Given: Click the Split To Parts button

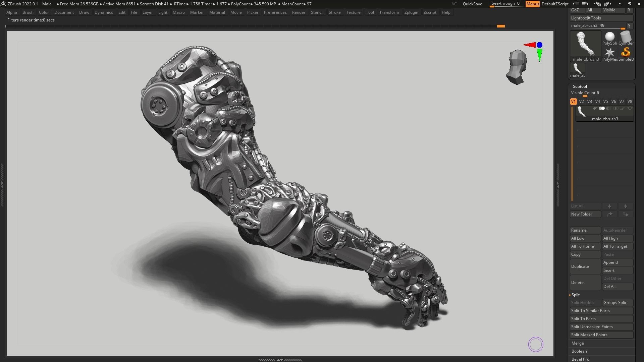Looking at the screenshot, I should point(601,319).
